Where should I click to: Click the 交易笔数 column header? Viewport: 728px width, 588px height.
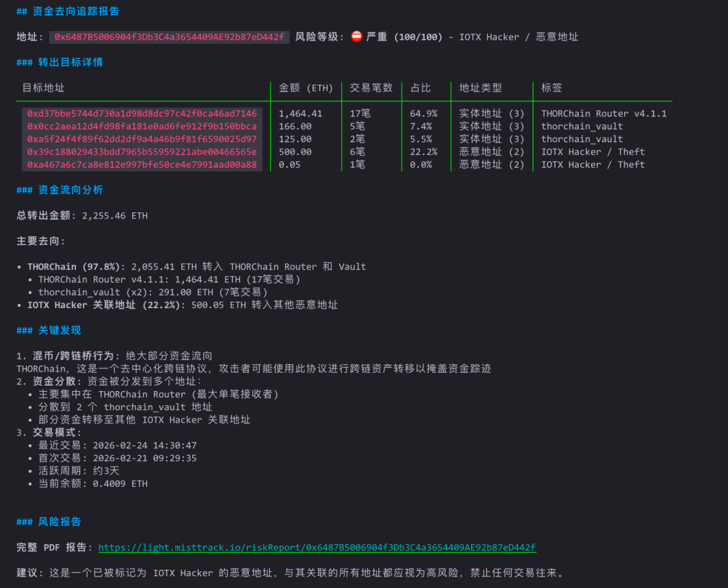tap(370, 88)
